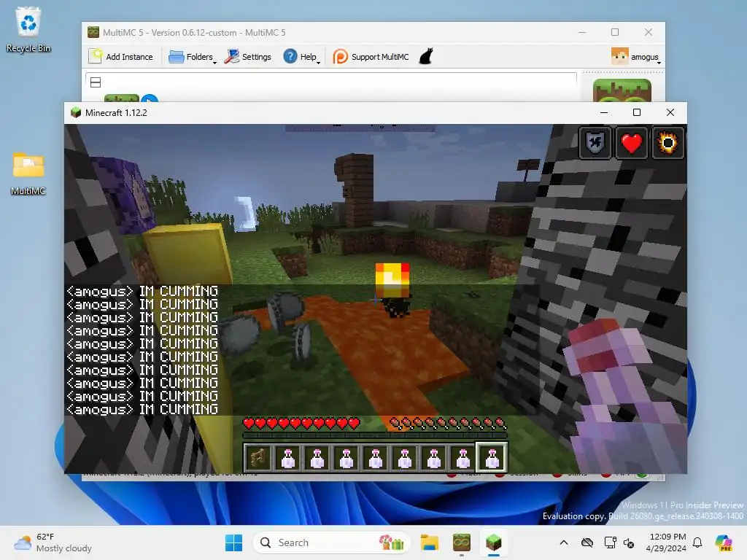Click the experience bar in Minecraft
The width and height of the screenshot is (747, 560).
[375, 435]
